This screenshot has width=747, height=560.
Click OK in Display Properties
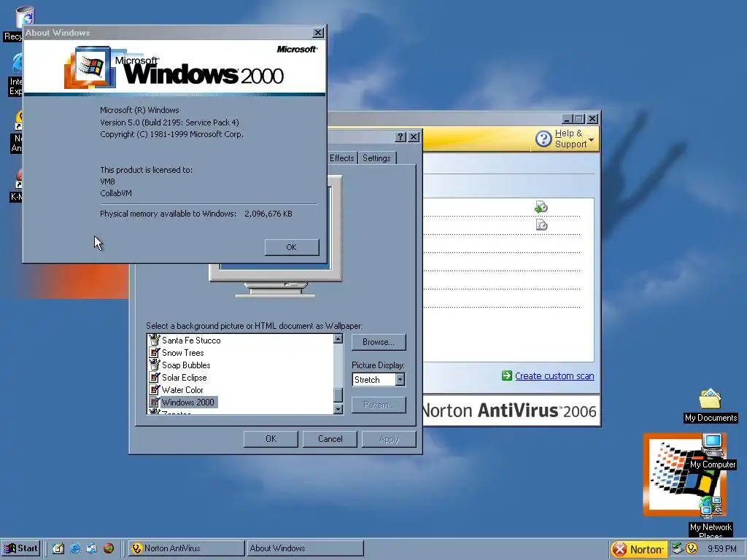coord(271,439)
